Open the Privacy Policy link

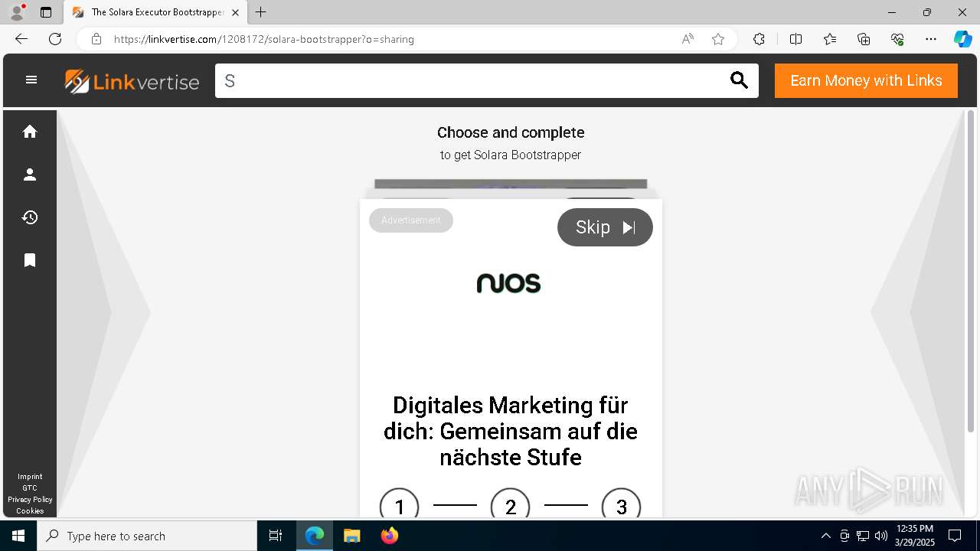30,500
